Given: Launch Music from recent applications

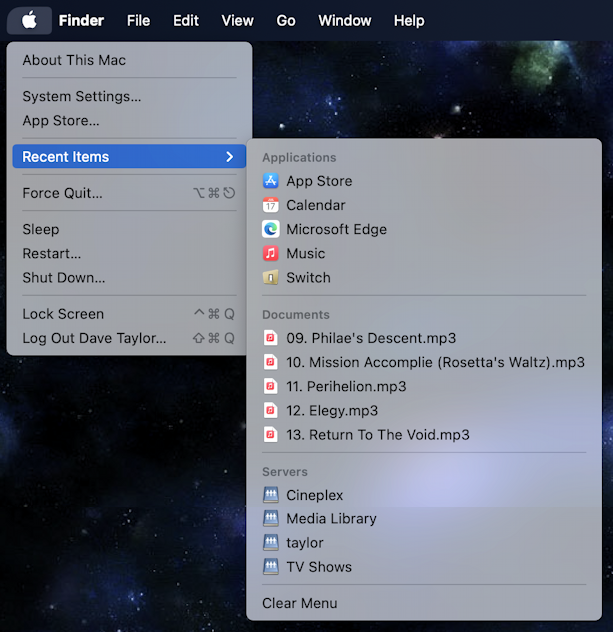Looking at the screenshot, I should (x=424, y=254).
